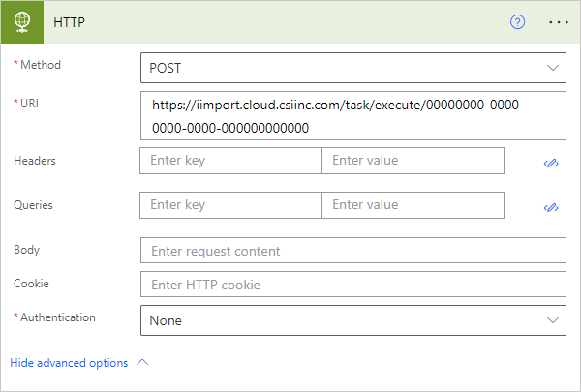Screen dimensions: 581x392
Task: Switch Headers to text mode icon
Action: coord(552,163)
